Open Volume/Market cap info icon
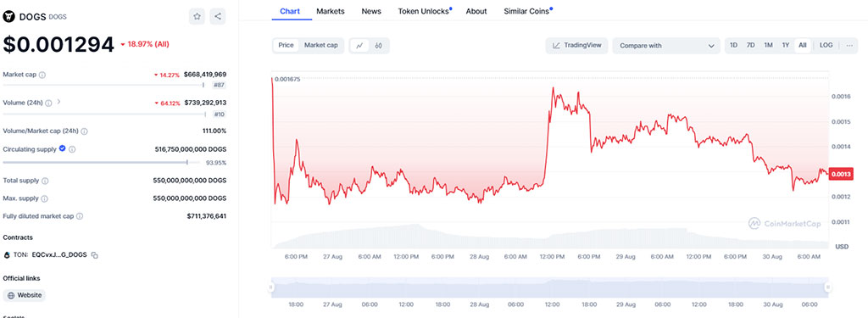 [84, 131]
